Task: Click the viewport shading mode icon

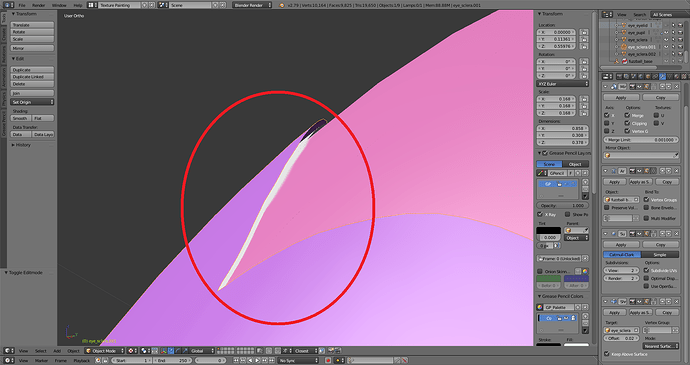Action: point(146,351)
